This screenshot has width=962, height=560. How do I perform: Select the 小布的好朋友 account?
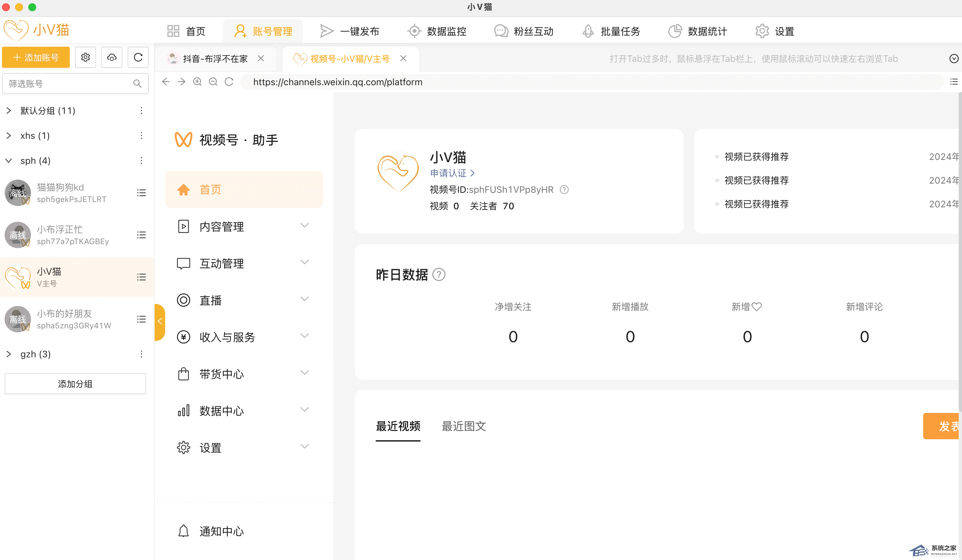[x=77, y=319]
